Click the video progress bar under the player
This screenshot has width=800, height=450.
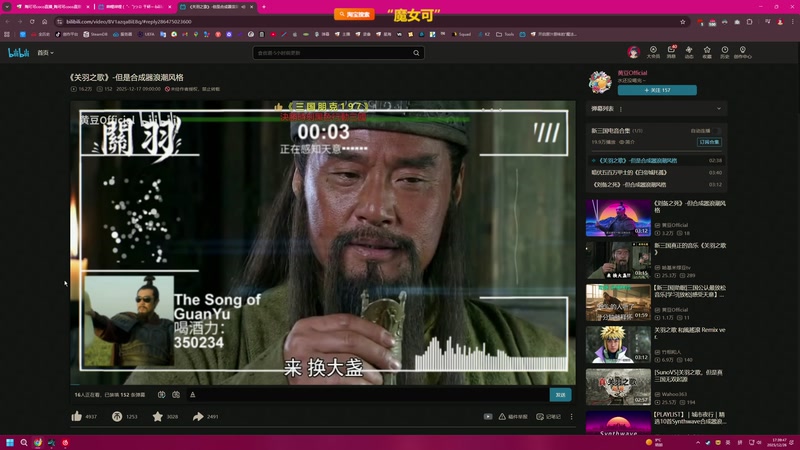(323, 385)
